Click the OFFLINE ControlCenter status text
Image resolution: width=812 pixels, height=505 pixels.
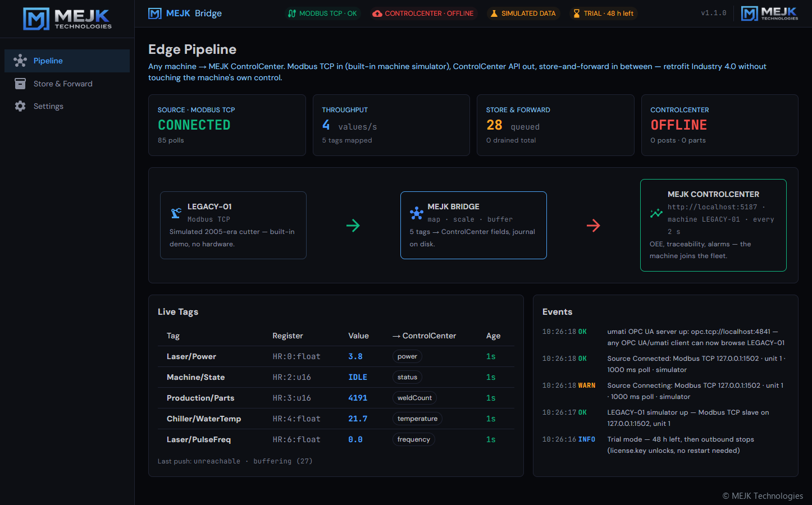678,125
